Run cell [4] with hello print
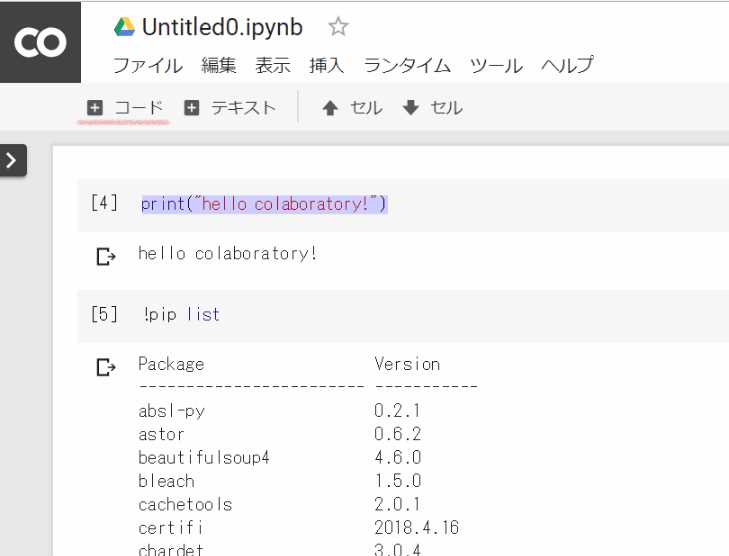This screenshot has width=729, height=556. pyautogui.click(x=104, y=204)
